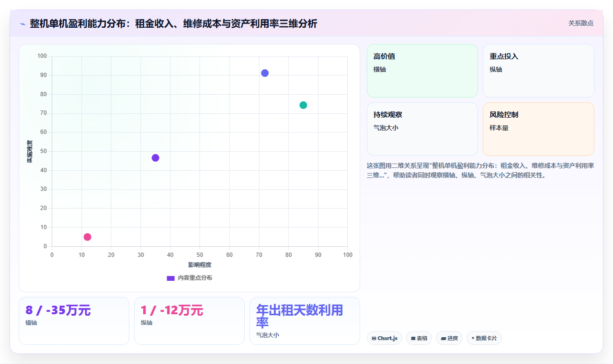
Task: Click the Chart.js tag
Action: coord(385,338)
